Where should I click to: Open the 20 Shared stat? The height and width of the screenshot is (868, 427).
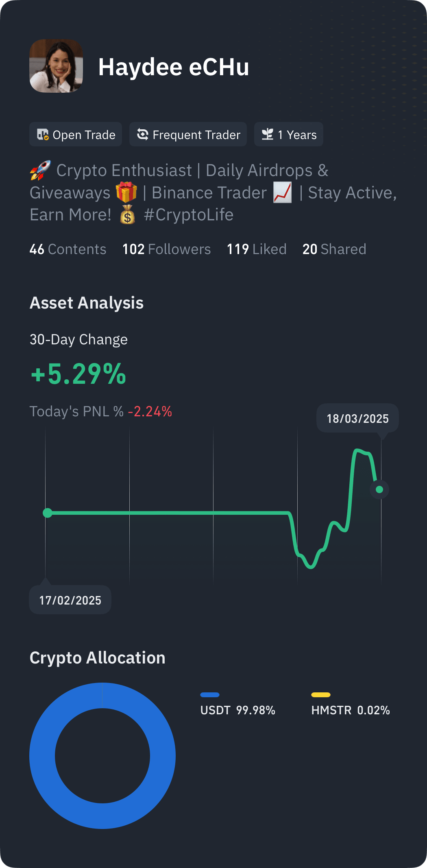coord(334,249)
